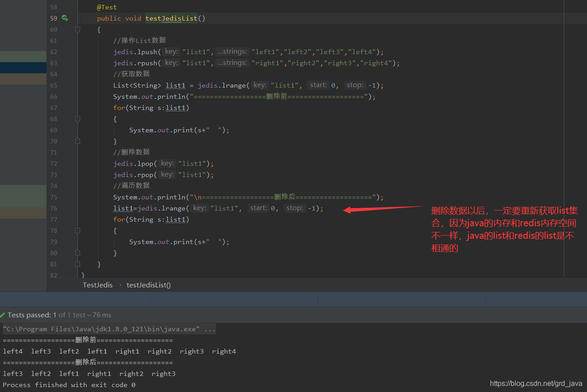Select the testJedisList() breadcrumb
587x392 pixels.
click(x=149, y=285)
